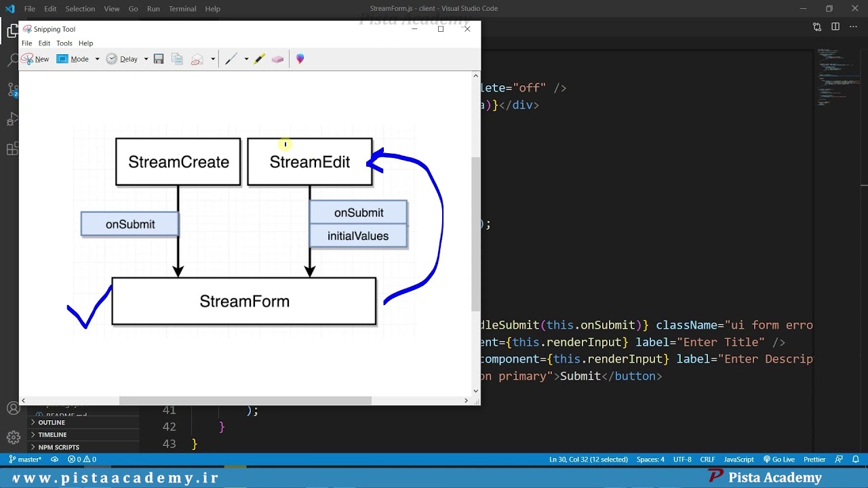Image resolution: width=868 pixels, height=488 pixels.
Task: Click the UTF-8 encoding status item
Action: (682, 460)
